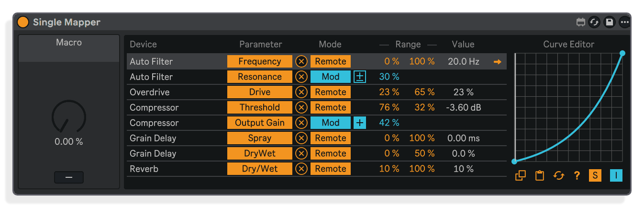The height and width of the screenshot is (208, 644).
Task: Click the minus button below Macro knob
Action: 69,177
